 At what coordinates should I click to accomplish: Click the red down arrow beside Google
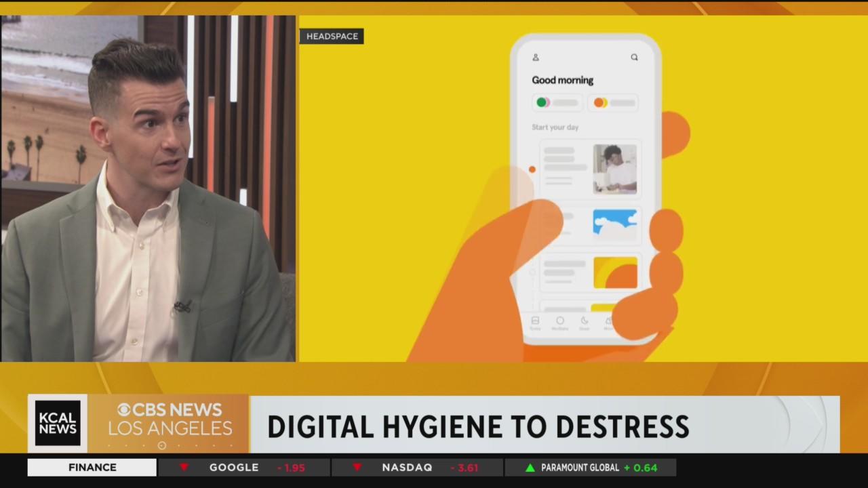(183, 468)
